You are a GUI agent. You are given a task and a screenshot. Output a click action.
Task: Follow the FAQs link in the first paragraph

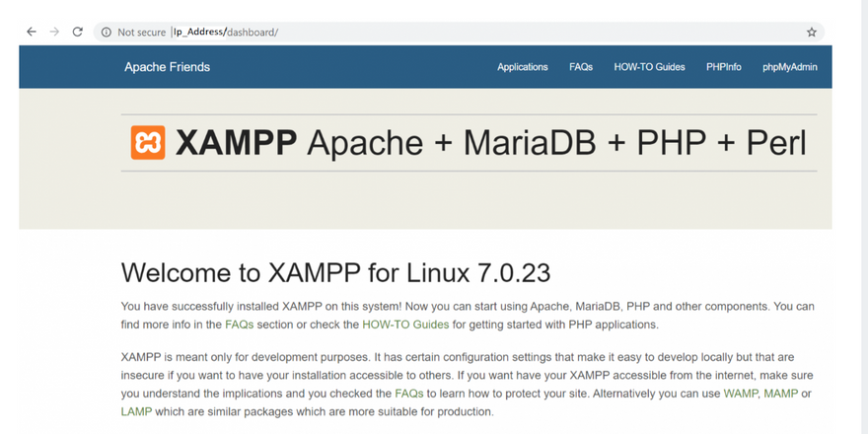(239, 325)
